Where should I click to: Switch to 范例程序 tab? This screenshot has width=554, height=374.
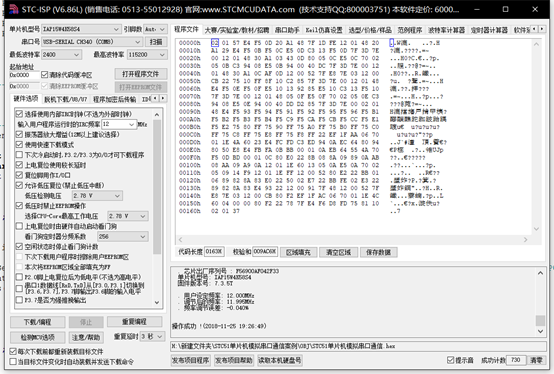pyautogui.click(x=410, y=30)
